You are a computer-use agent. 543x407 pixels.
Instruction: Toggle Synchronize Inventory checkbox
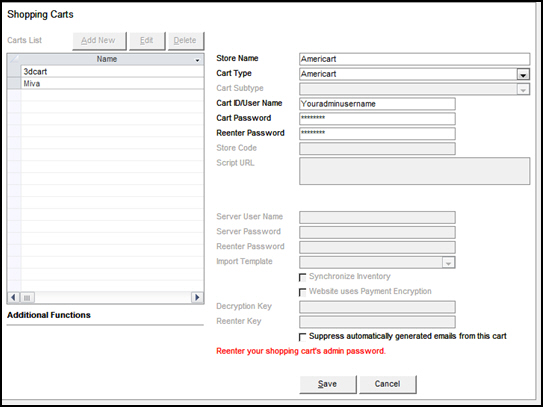[x=303, y=277]
